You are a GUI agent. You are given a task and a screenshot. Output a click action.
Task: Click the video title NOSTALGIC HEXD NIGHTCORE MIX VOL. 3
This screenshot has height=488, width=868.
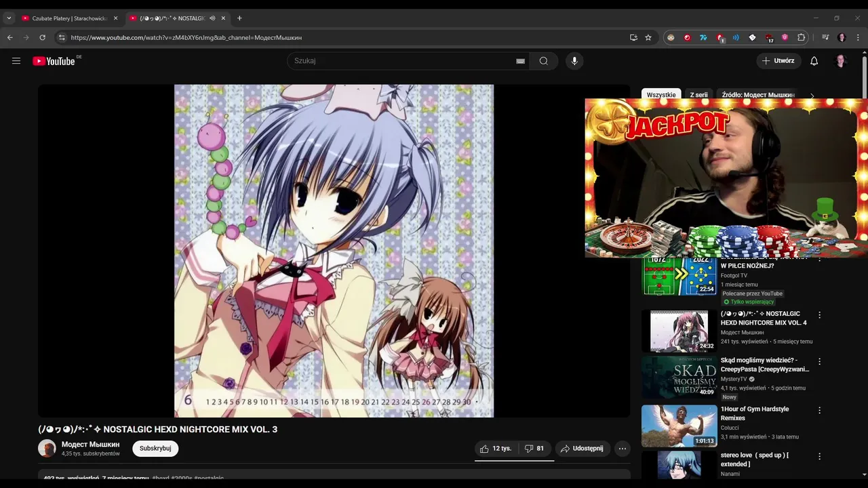tap(157, 429)
